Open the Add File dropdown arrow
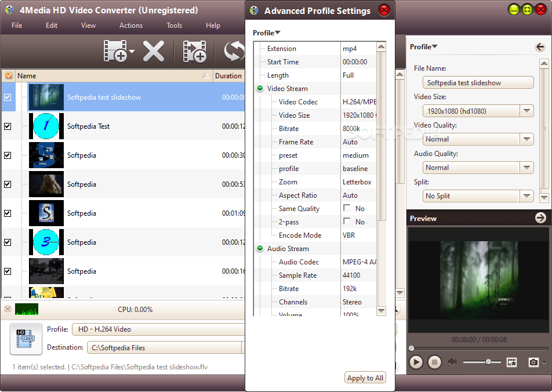552x392 pixels. (x=132, y=52)
